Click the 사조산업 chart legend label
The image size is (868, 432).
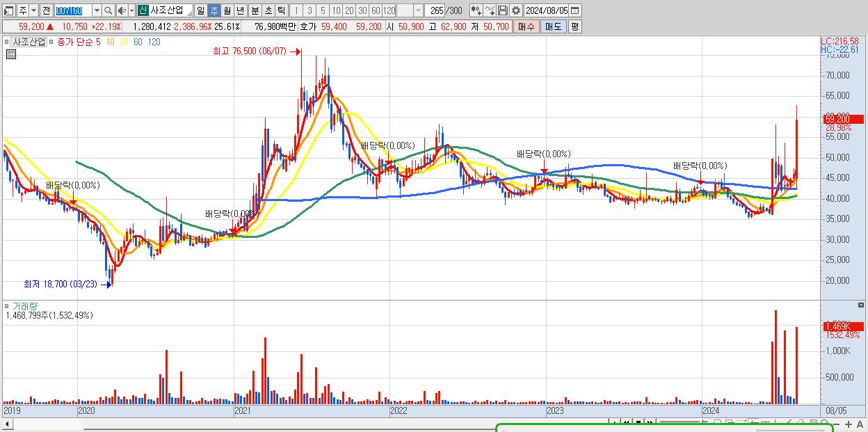[x=29, y=42]
